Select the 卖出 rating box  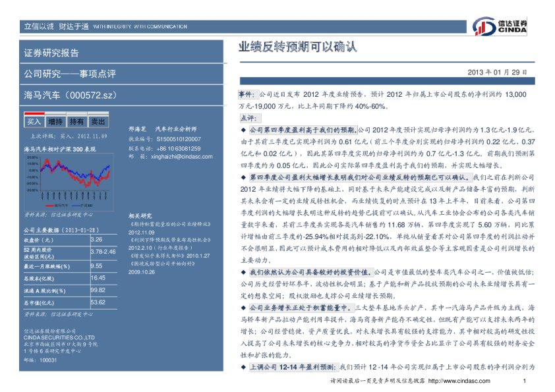point(98,122)
